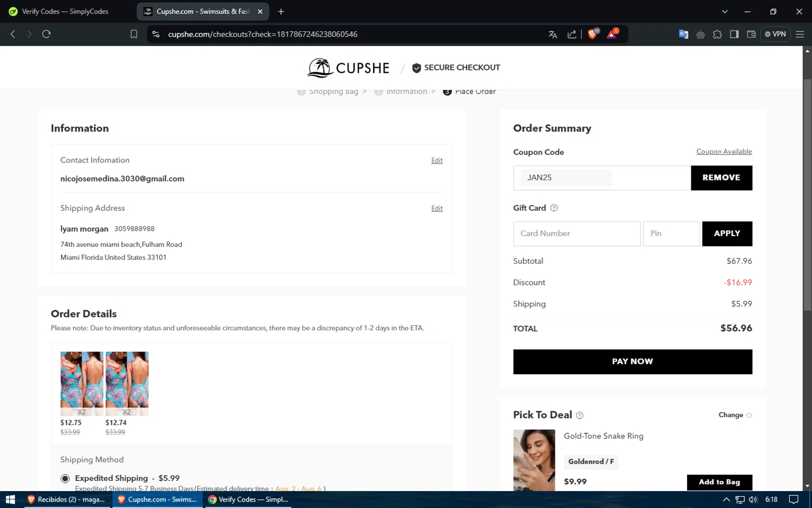This screenshot has width=812, height=508.
Task: Open the VPN button
Action: click(775, 34)
